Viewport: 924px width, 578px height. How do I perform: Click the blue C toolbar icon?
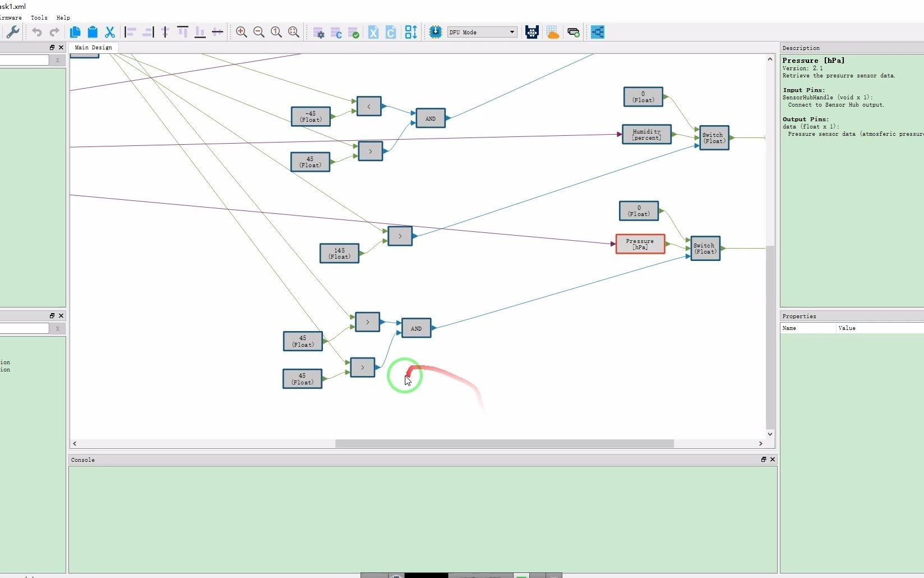(x=391, y=32)
